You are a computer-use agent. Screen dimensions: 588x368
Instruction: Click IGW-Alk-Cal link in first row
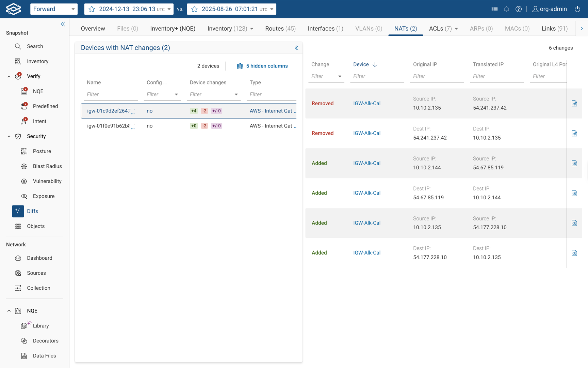click(366, 104)
